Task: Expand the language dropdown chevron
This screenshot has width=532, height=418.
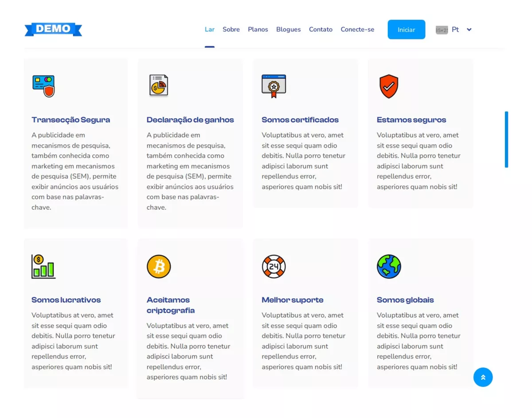Action: click(x=469, y=30)
